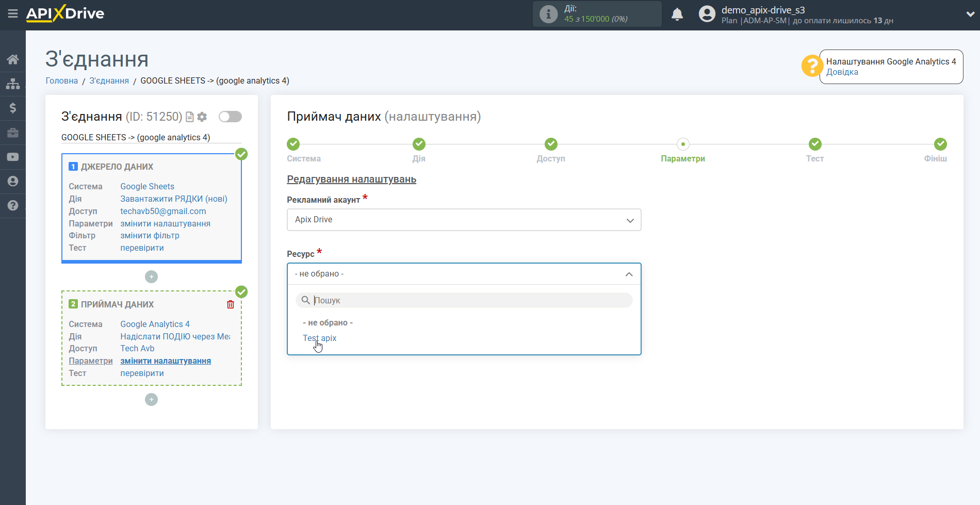Open the profile icon in sidebar
Viewport: 980px width, 505px height.
13,181
